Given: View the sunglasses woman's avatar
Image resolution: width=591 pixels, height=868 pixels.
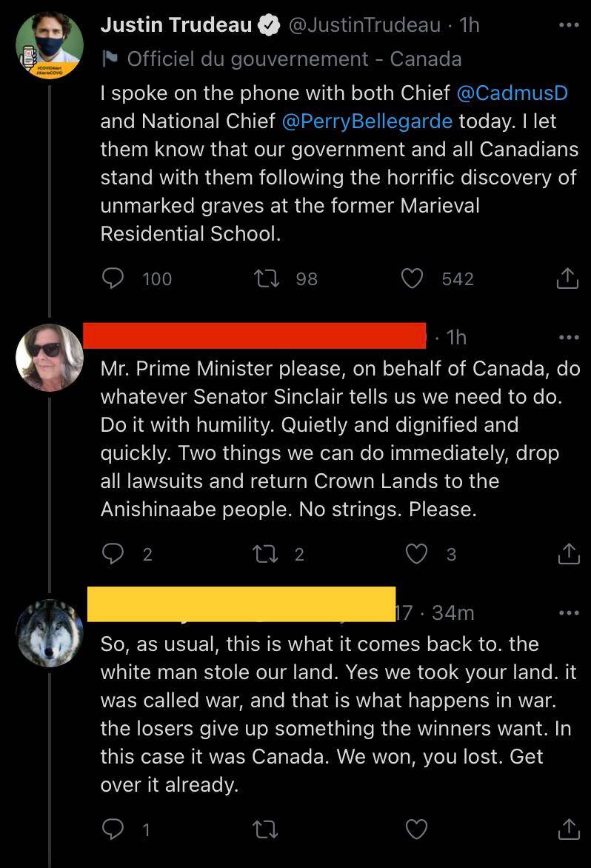Looking at the screenshot, I should point(49,358).
